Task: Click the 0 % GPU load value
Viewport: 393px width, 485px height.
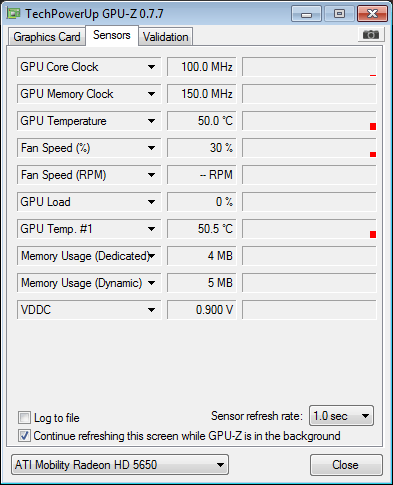Action: [202, 202]
